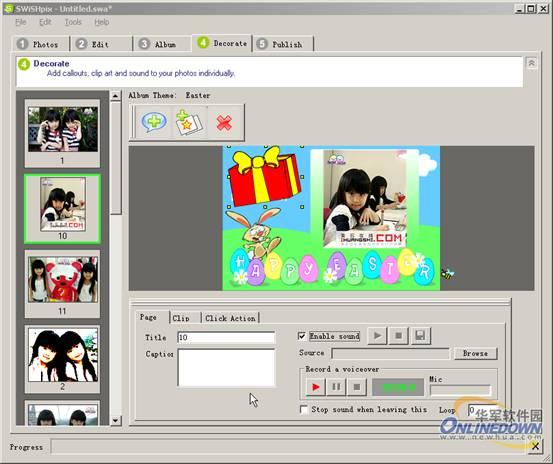Click the thumbnail list scroll up arrow
This screenshot has width=553, height=464.
coord(115,96)
